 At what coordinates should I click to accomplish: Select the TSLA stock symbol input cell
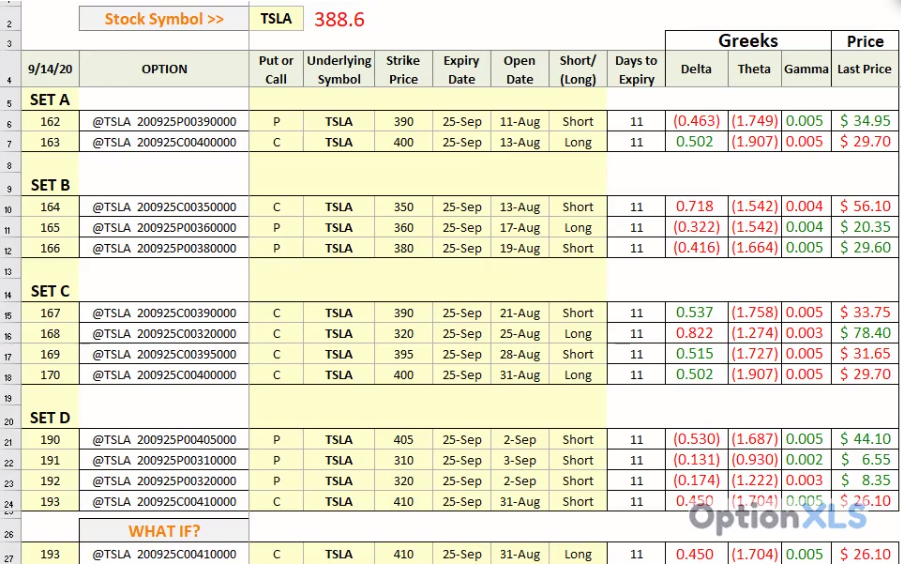276,19
